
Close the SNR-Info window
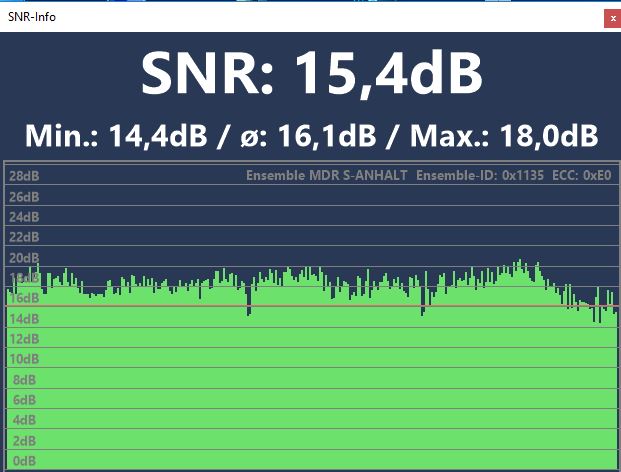[611, 18]
